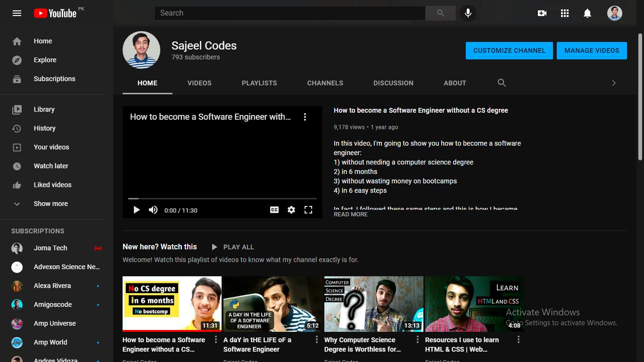The image size is (644, 362).
Task: Click the video progress bar
Action: click(222, 198)
